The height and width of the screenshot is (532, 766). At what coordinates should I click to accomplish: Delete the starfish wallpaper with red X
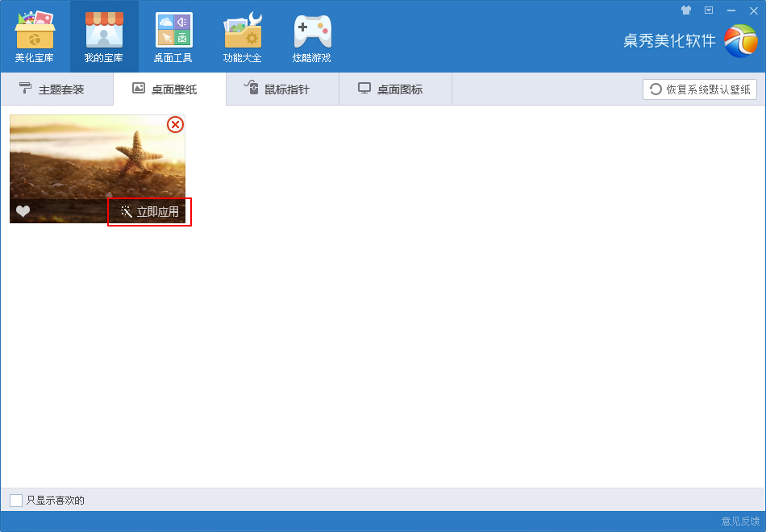click(176, 125)
